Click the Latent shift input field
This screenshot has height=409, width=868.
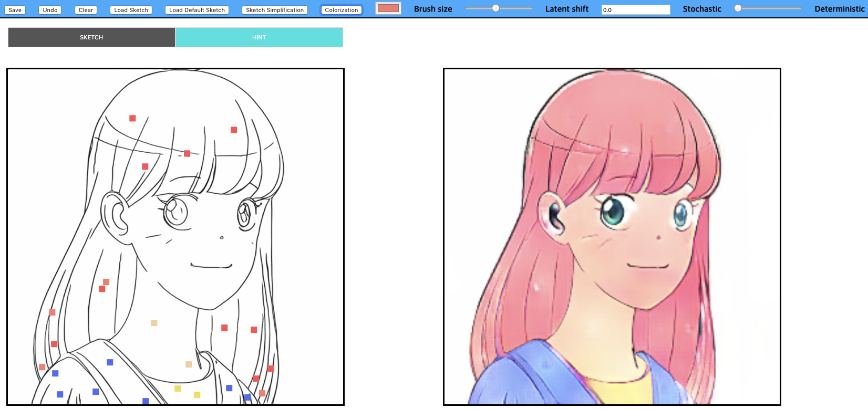coord(636,9)
